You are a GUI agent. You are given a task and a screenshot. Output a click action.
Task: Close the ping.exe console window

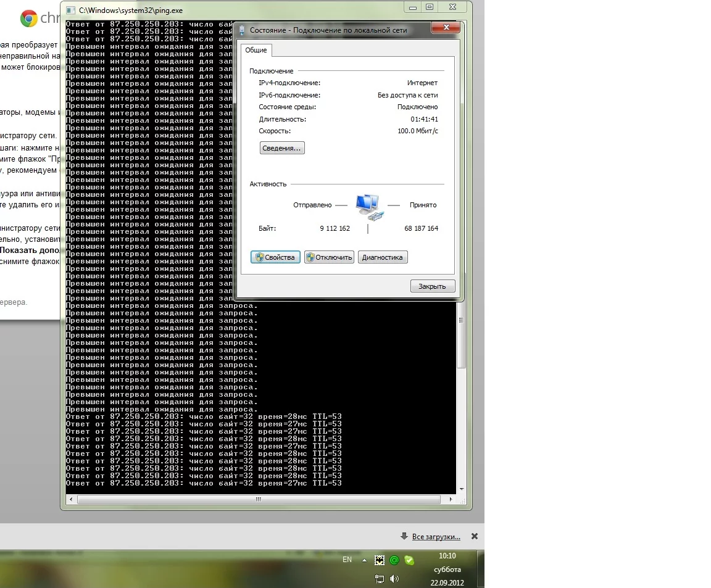[x=452, y=7]
